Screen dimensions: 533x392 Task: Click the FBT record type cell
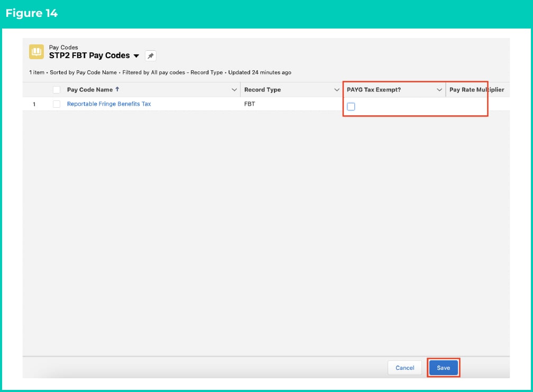click(x=250, y=104)
